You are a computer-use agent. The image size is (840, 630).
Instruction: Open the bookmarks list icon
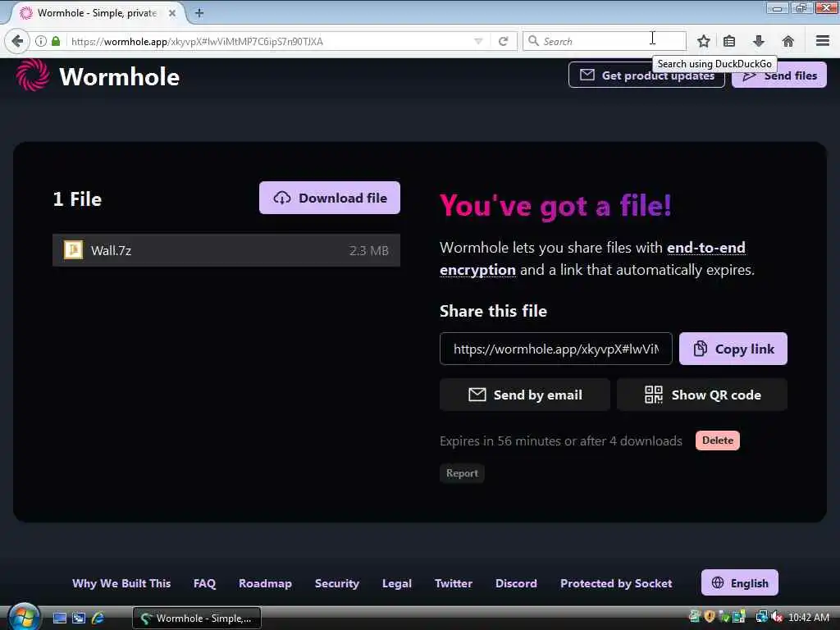tap(729, 41)
